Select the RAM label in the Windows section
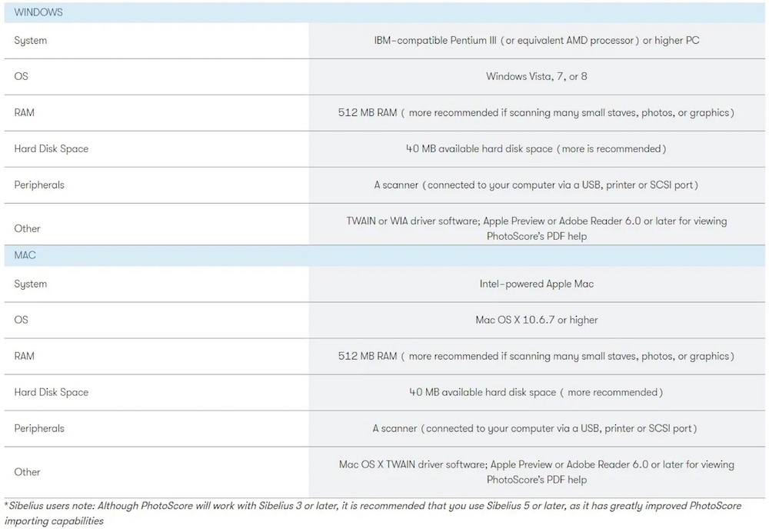Viewport: 769px width, 532px height. click(x=25, y=113)
